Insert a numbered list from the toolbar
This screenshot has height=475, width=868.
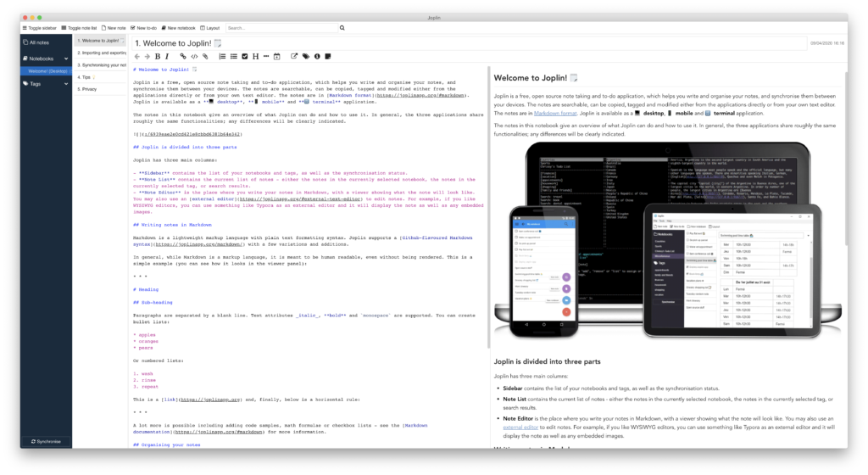tap(222, 57)
